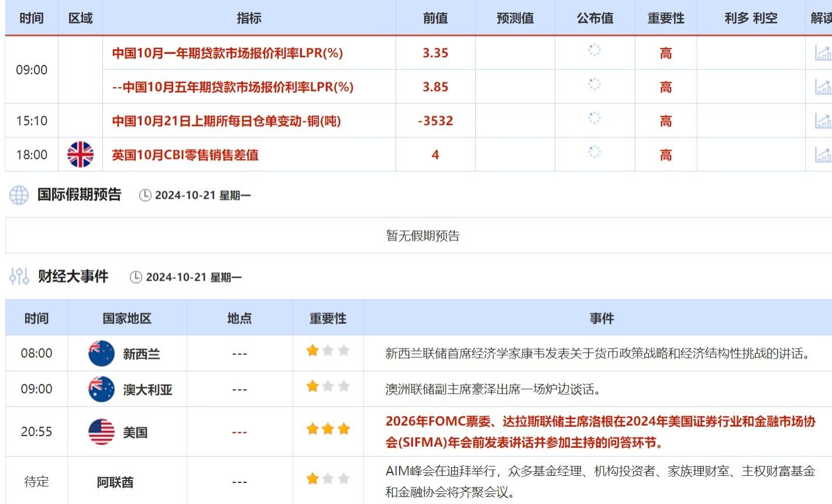Click the 国家地区 column header

127,318
